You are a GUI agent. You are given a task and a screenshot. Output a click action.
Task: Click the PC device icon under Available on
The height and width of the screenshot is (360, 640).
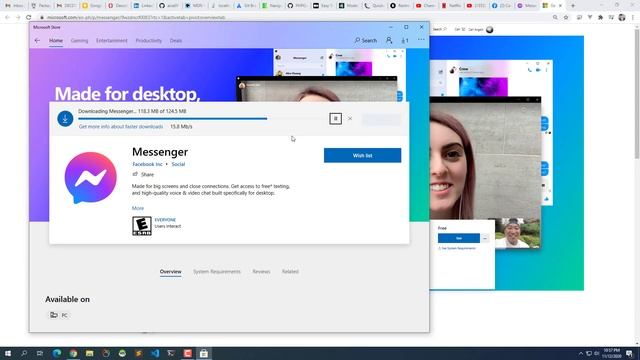point(54,315)
